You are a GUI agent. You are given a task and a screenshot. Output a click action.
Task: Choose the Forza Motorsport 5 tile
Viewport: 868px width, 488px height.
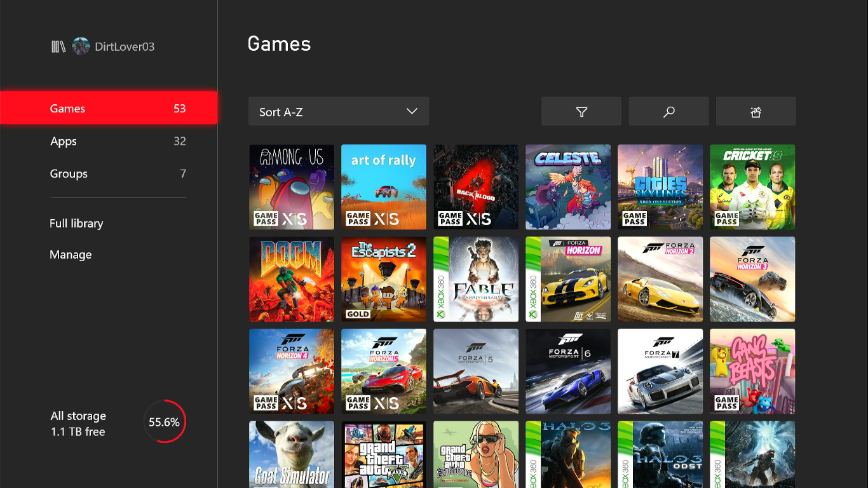click(476, 371)
